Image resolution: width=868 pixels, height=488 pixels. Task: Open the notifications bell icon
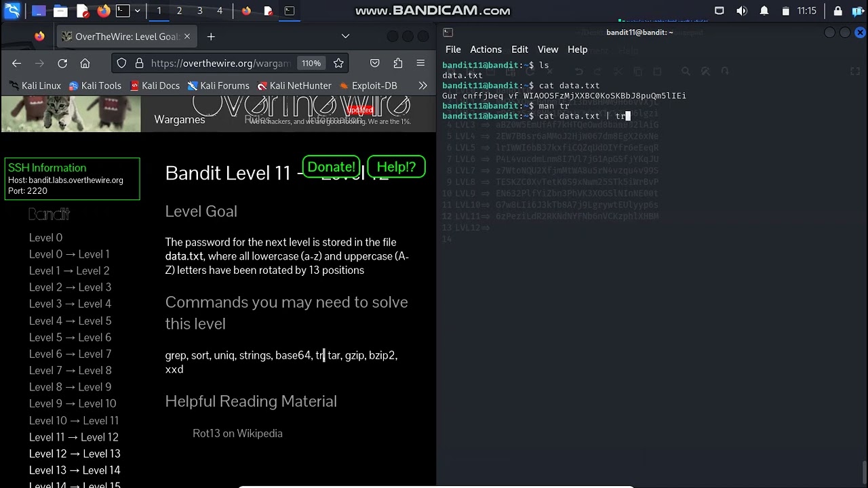pyautogui.click(x=764, y=11)
